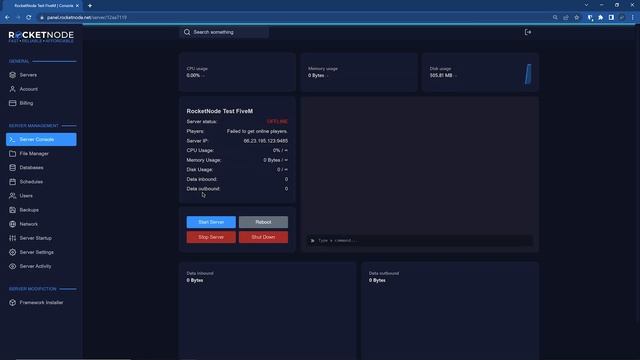The image size is (640, 360).
Task: Open Framework Installer menu item
Action: [41, 302]
